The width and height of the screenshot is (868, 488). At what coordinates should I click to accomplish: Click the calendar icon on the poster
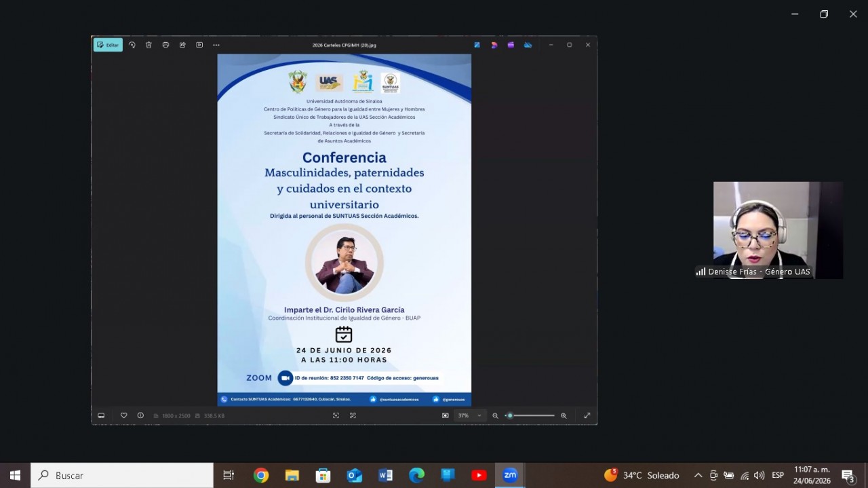(344, 334)
